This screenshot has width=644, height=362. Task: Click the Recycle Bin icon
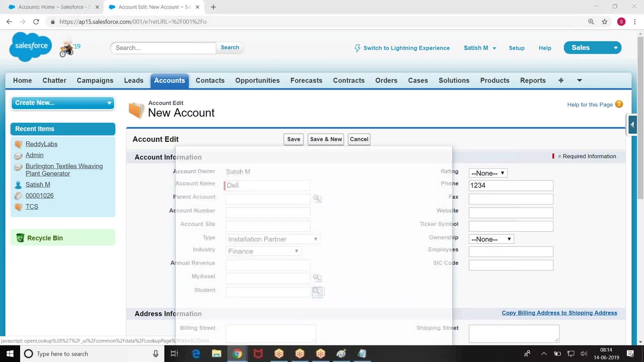[20, 238]
